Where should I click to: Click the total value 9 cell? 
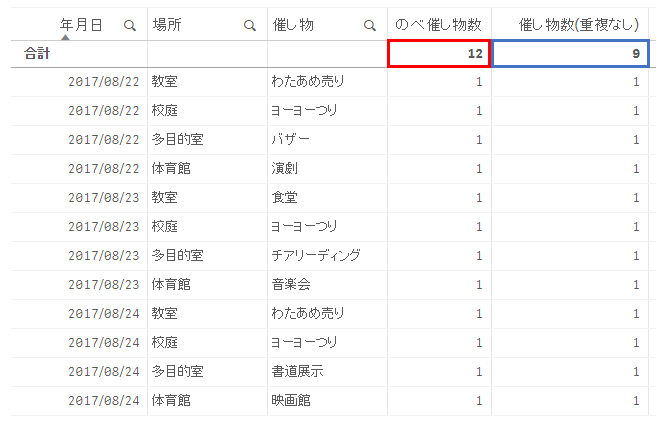570,53
